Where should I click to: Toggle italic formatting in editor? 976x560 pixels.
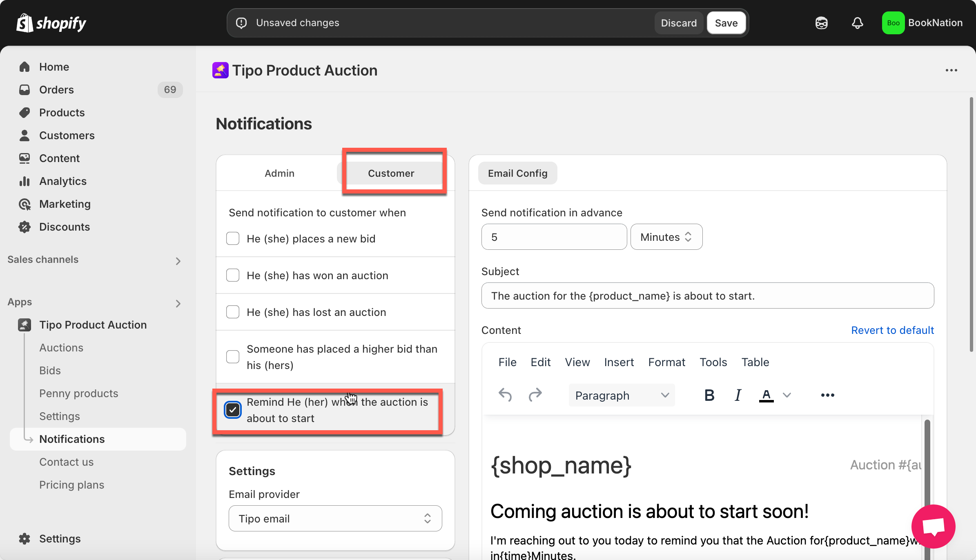click(738, 395)
